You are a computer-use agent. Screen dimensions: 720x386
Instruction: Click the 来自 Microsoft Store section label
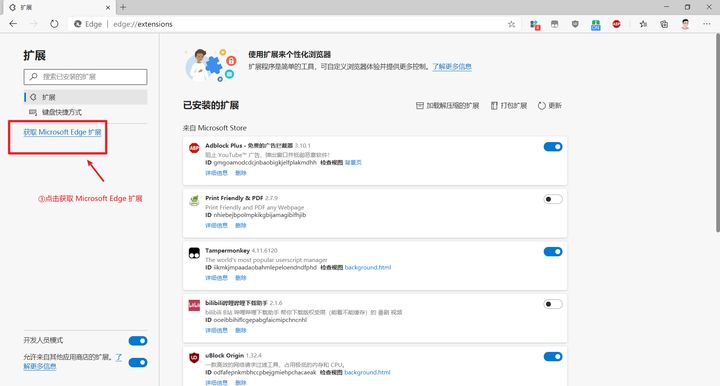tap(215, 128)
